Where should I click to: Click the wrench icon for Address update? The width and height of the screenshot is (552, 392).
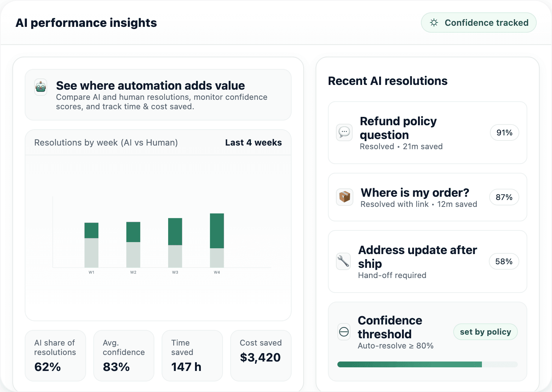point(344,261)
